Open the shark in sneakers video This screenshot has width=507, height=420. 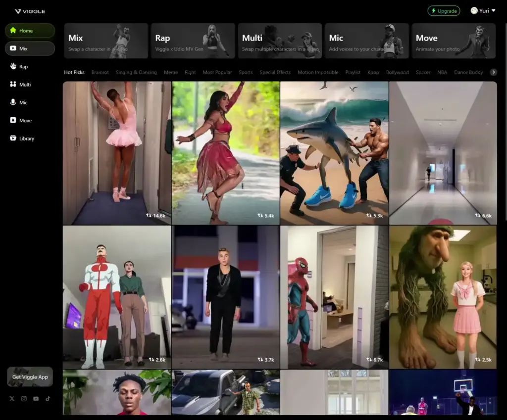334,153
